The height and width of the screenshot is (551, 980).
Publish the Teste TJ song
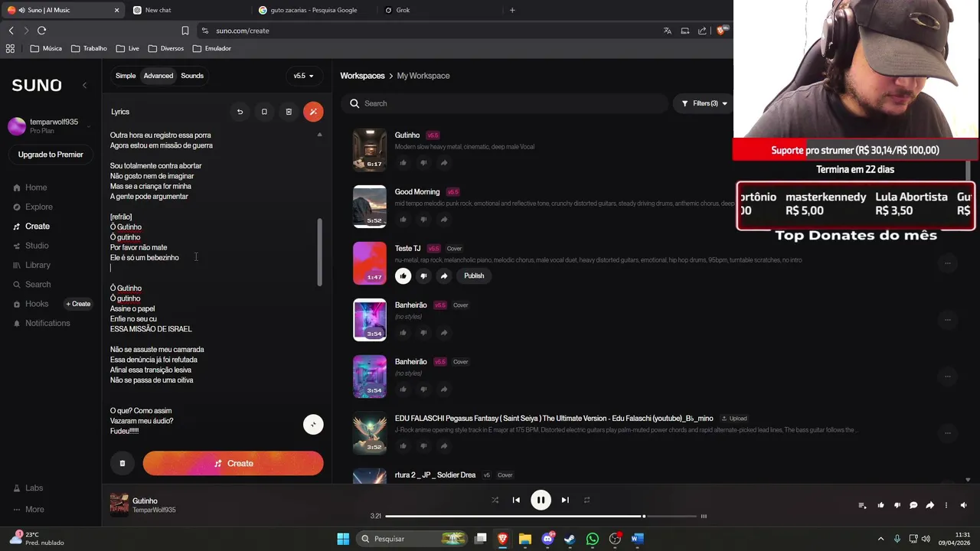tap(474, 275)
